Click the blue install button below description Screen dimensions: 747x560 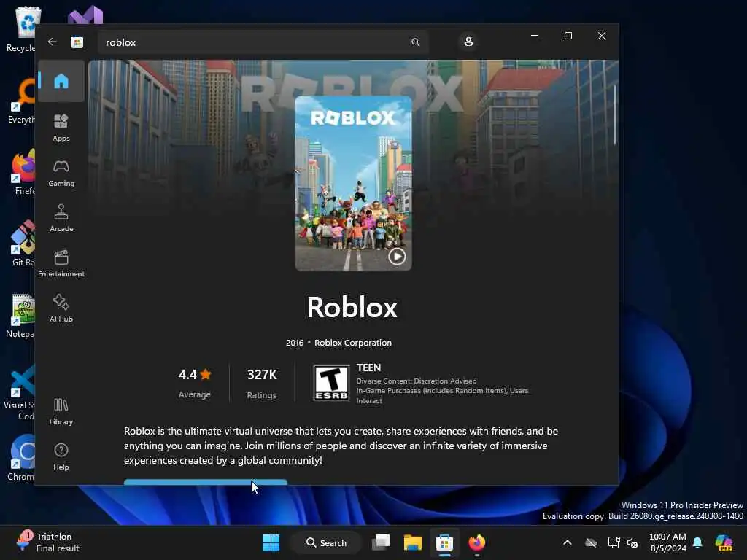point(205,482)
